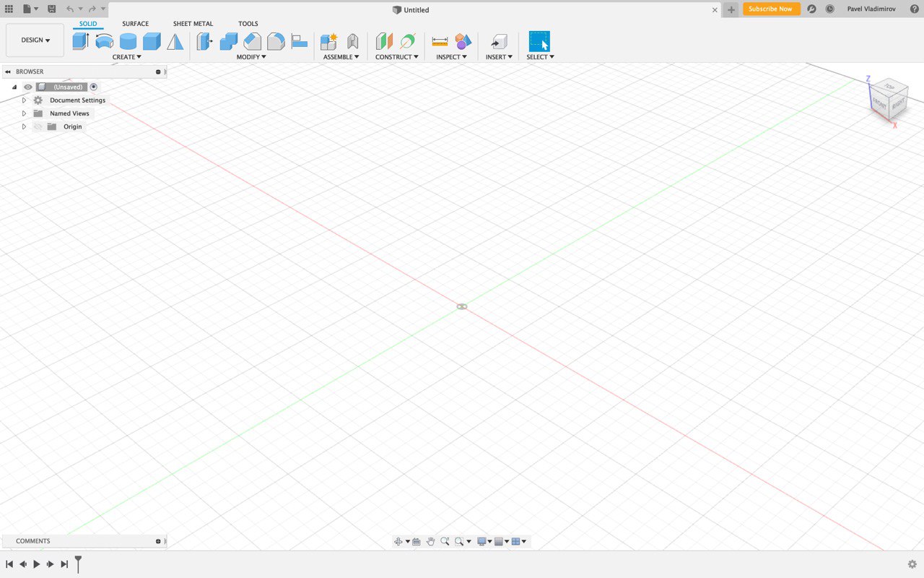Redo the last action
The height and width of the screenshot is (578, 924).
92,9
